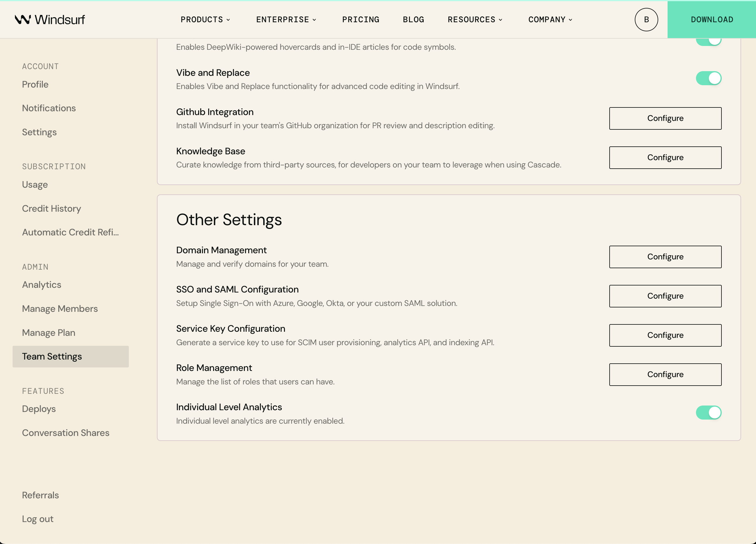Go to Credit History page

tap(52, 208)
